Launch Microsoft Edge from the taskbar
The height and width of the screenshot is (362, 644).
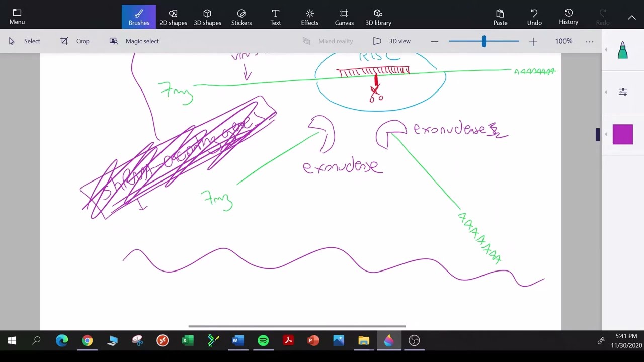click(x=62, y=341)
